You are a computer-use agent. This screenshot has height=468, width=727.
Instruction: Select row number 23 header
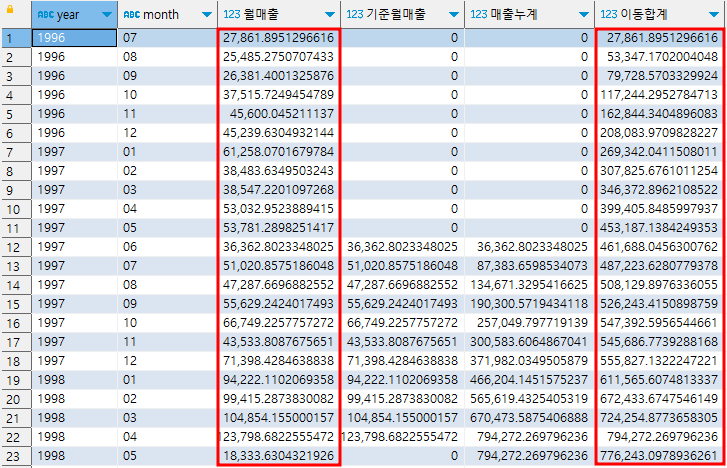(16, 456)
